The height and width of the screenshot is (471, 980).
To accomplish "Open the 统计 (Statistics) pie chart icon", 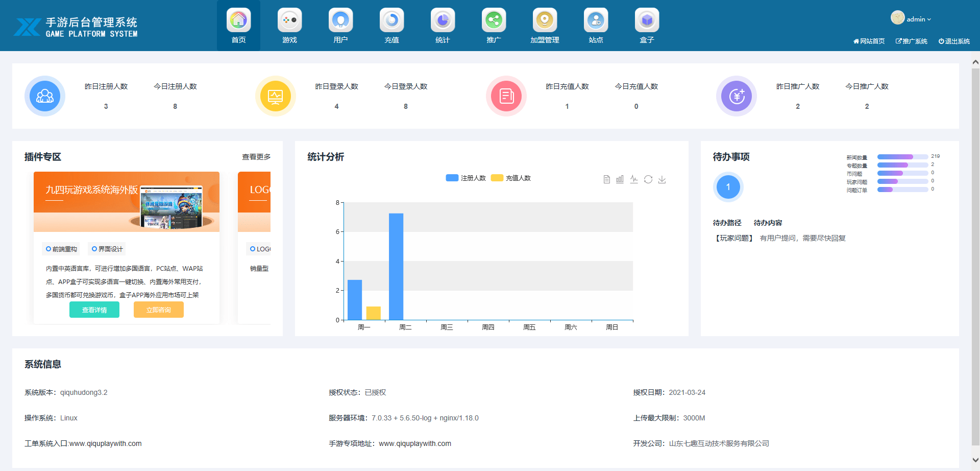I will [x=443, y=20].
